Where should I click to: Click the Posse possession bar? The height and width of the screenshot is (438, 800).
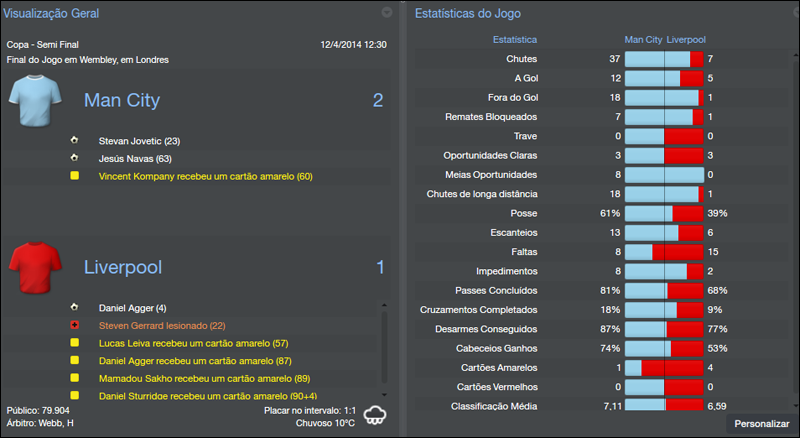point(664,213)
